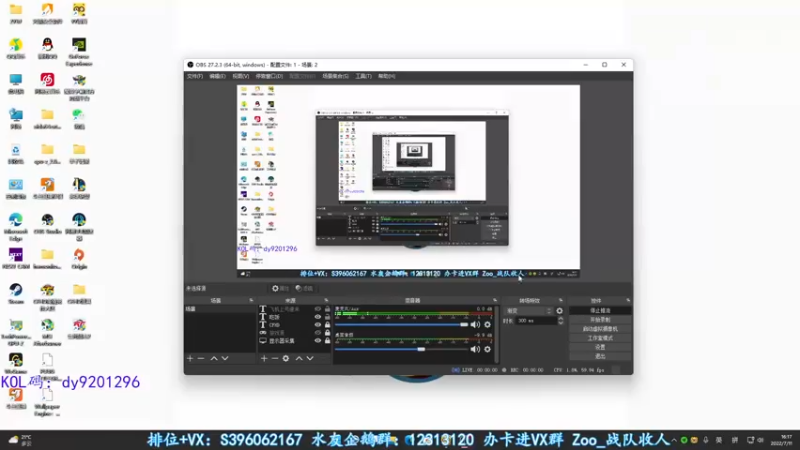Open transition properties gear icon
The height and width of the screenshot is (450, 800).
click(560, 311)
